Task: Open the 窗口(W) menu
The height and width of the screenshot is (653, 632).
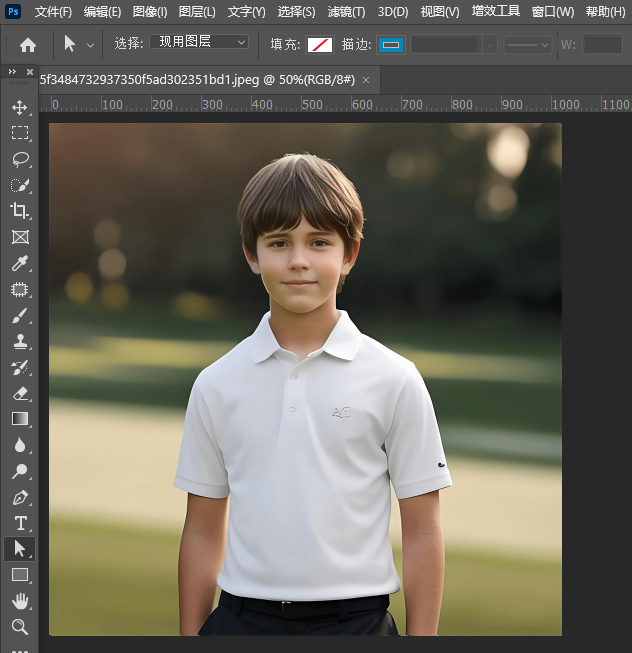Action: (552, 12)
